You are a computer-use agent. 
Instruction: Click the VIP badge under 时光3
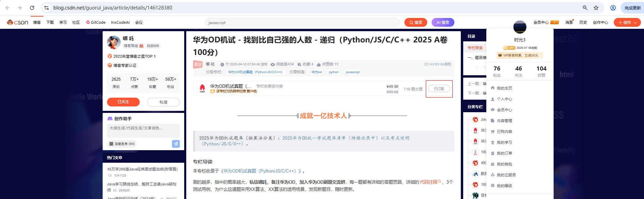coord(509,48)
